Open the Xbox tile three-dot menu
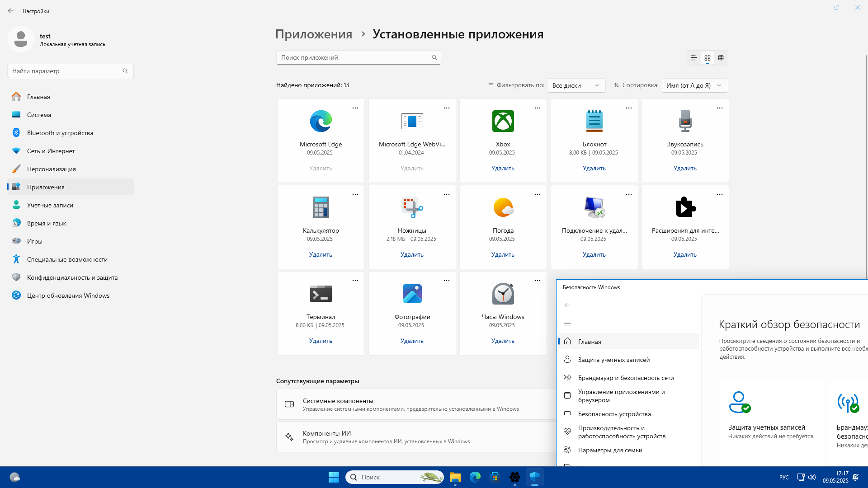Screen dimensions: 868x488 pyautogui.click(x=538, y=108)
